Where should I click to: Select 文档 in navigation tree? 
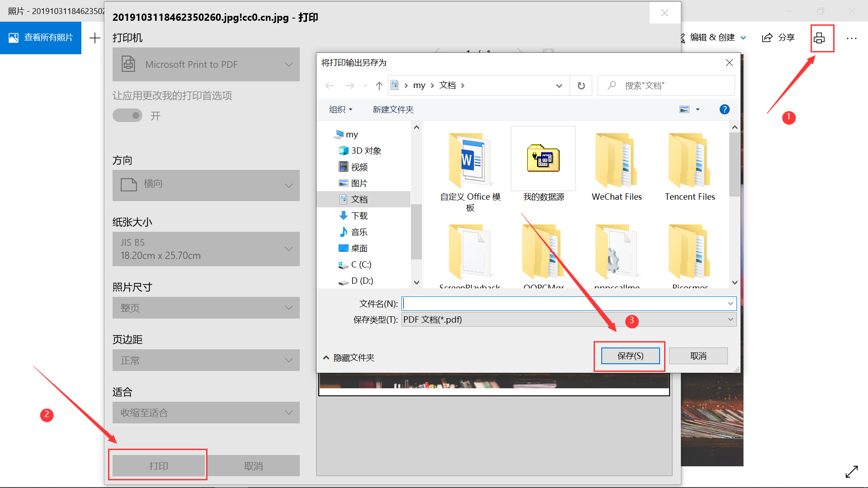[363, 199]
